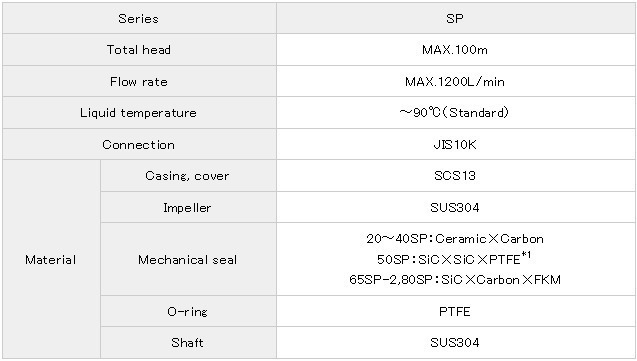Select the MAX.1200L/min value
This screenshot has height=361, width=637.
pos(455,82)
